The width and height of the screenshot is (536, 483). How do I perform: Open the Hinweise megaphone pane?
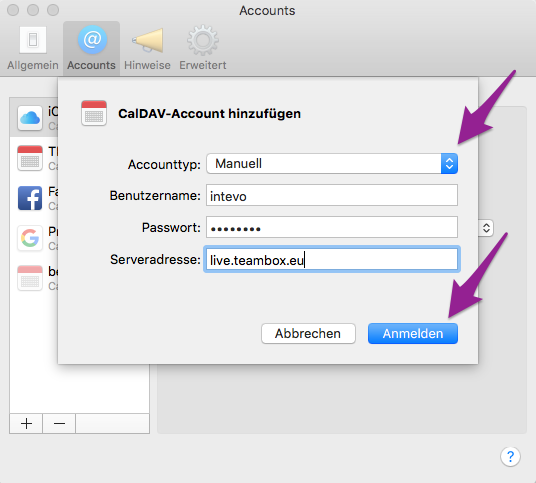(x=147, y=48)
